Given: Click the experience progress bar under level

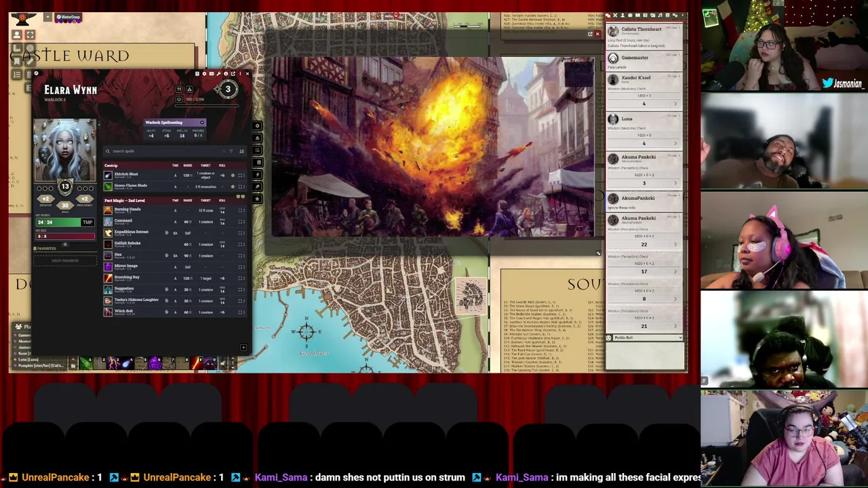Looking at the screenshot, I should pos(207,106).
